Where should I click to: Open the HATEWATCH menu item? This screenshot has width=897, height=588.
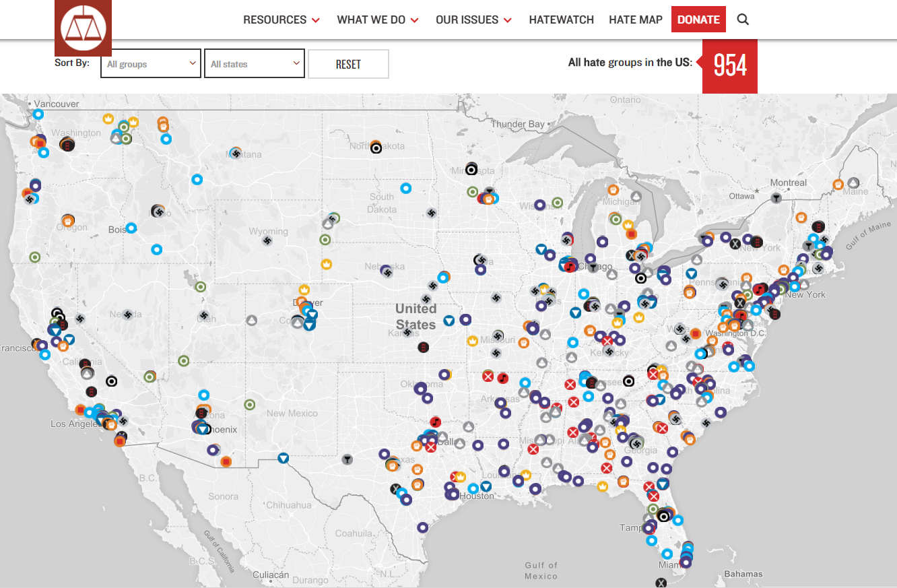[x=562, y=20]
